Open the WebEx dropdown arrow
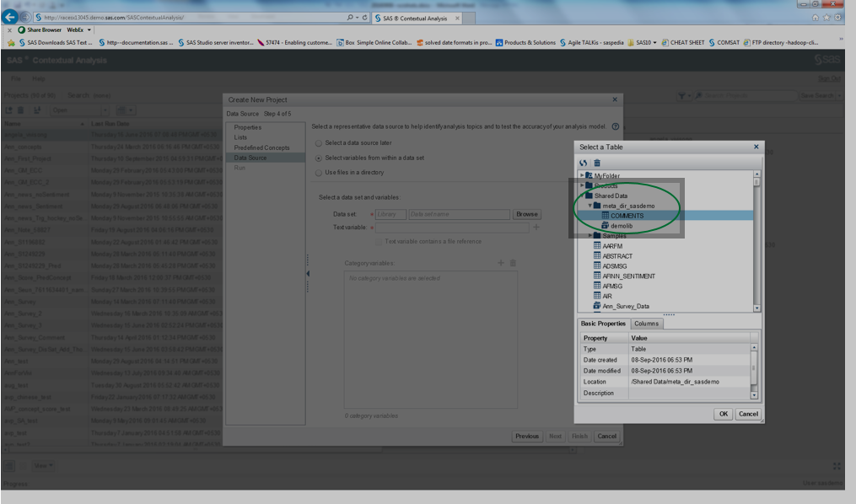Screen dimensions: 856x504 pyautogui.click(x=89, y=30)
